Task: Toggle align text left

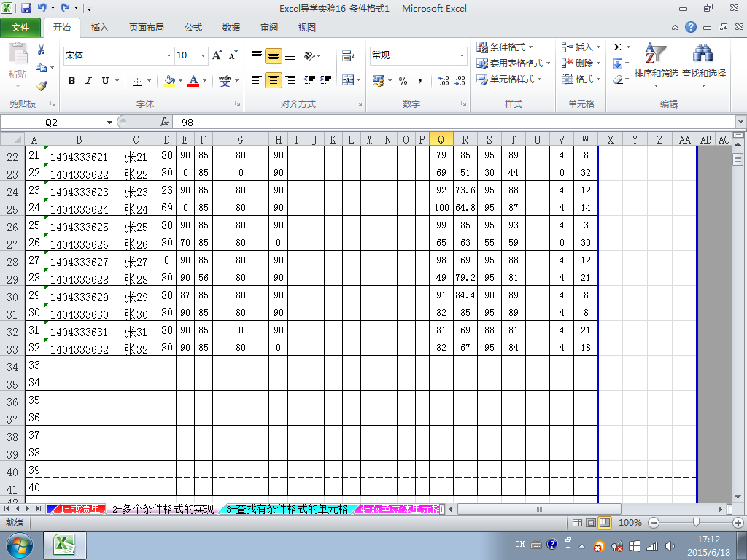Action: coord(257,80)
